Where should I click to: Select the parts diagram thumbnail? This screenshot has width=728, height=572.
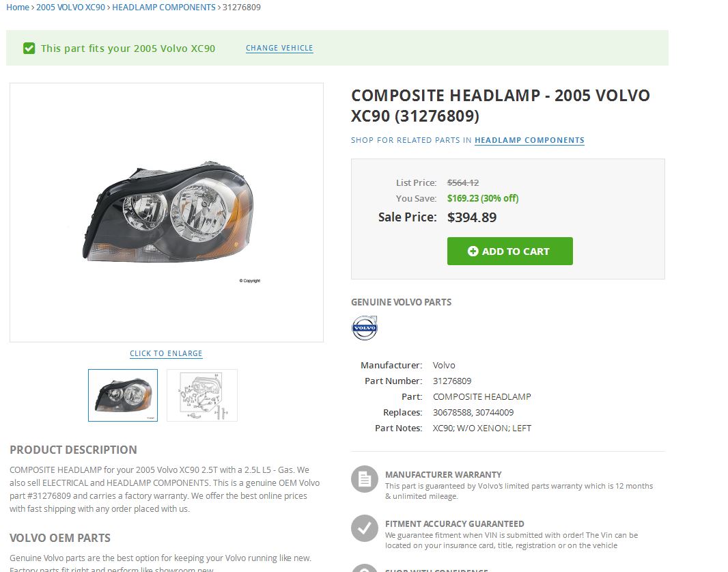point(201,395)
